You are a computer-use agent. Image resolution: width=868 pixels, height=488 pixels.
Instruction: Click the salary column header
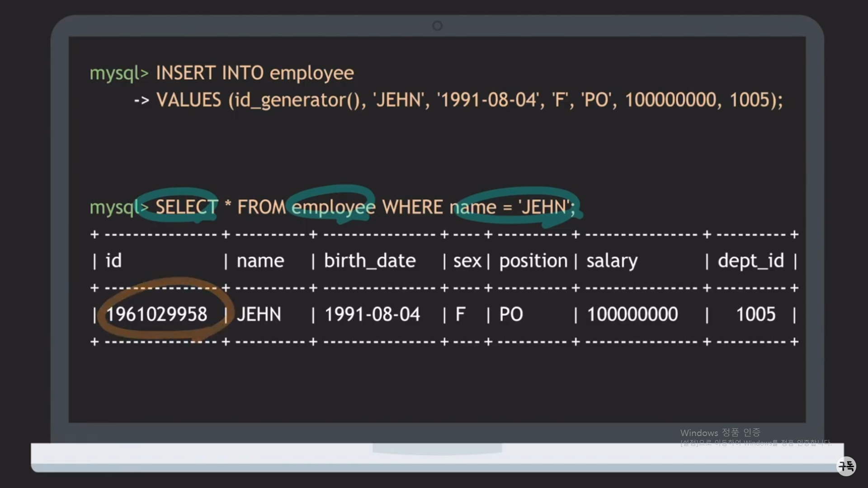[612, 261]
